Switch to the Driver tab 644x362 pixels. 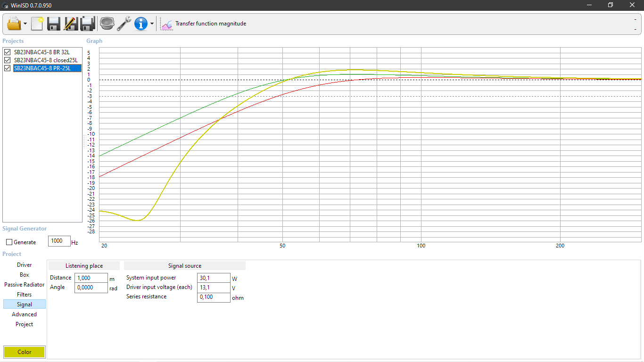[x=25, y=265]
